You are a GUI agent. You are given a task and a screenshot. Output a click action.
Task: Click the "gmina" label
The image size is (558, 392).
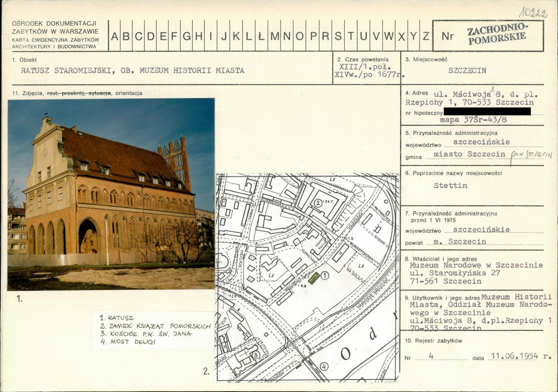click(x=413, y=157)
